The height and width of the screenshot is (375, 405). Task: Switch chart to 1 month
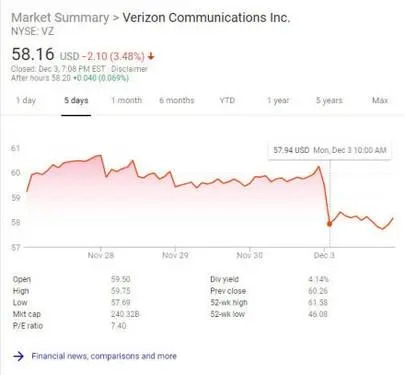click(x=127, y=100)
